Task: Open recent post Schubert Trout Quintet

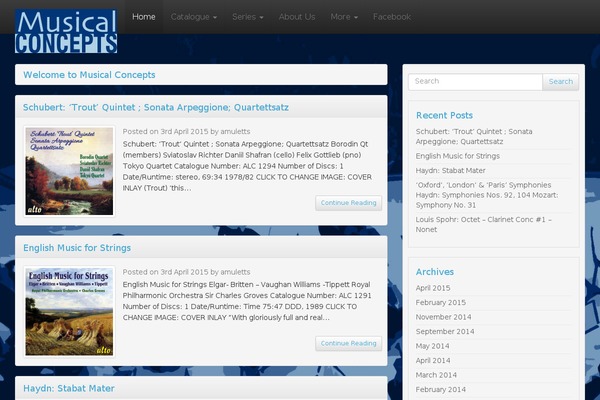Action: tap(474, 136)
